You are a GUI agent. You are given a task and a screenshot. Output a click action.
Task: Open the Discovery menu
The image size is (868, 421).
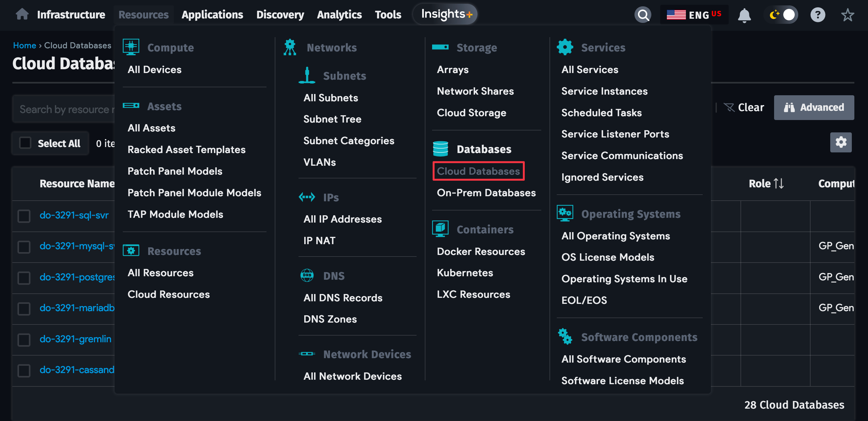pos(280,14)
